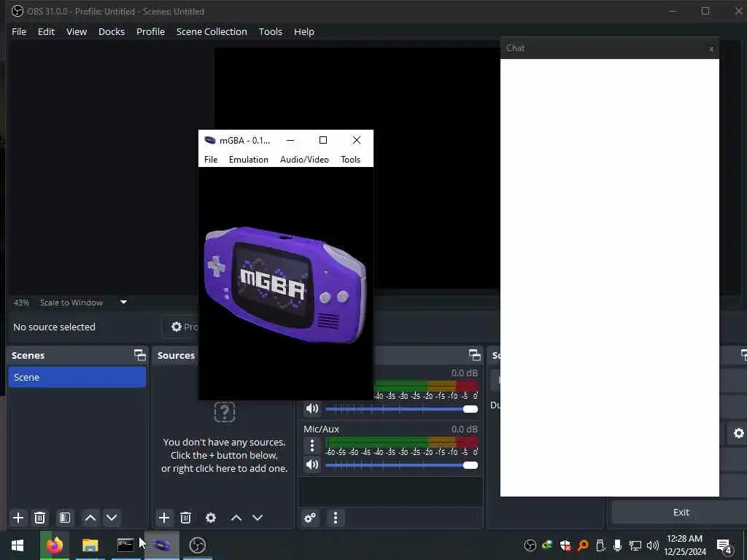Viewport: 747px width, 560px height.
Task: Open the OBS Edit menu
Action: pyautogui.click(x=46, y=31)
